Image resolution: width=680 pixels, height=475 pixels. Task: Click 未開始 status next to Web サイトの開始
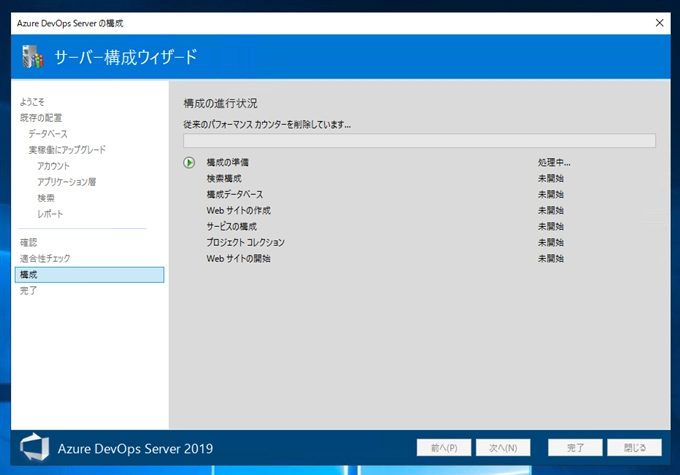[x=551, y=259]
